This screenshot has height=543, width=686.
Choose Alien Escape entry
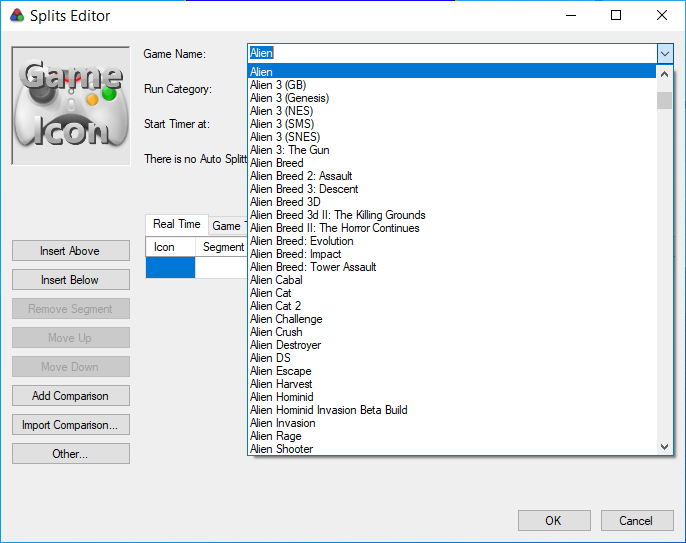pos(452,371)
